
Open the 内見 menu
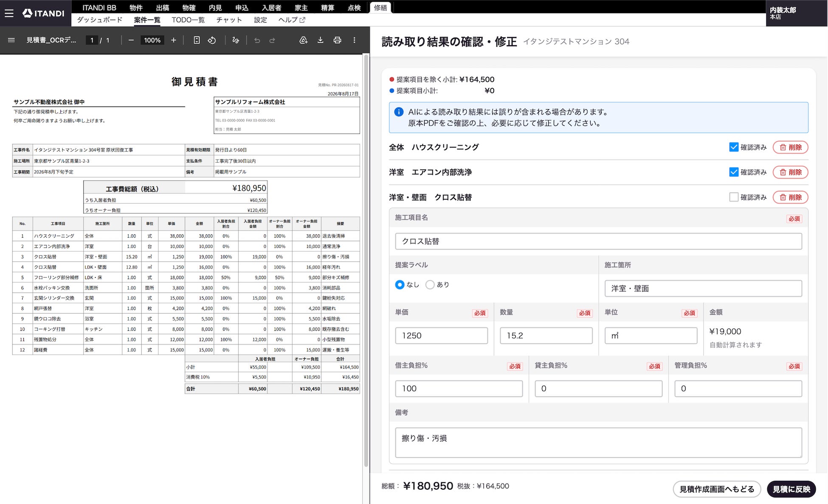(215, 8)
